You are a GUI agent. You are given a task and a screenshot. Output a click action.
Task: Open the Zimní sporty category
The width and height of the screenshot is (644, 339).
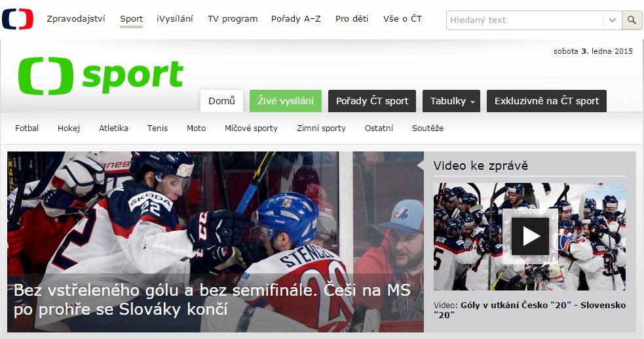tap(321, 129)
